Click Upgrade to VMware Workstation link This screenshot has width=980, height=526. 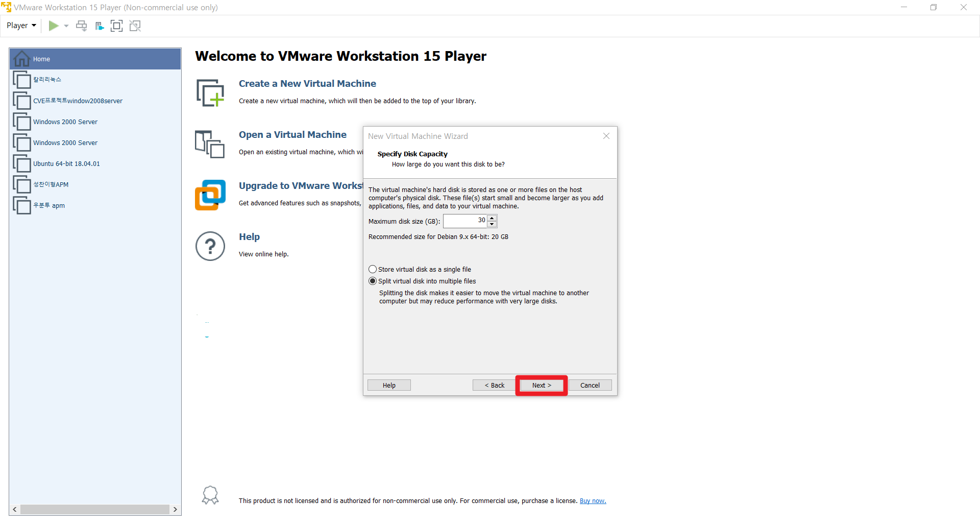(301, 186)
